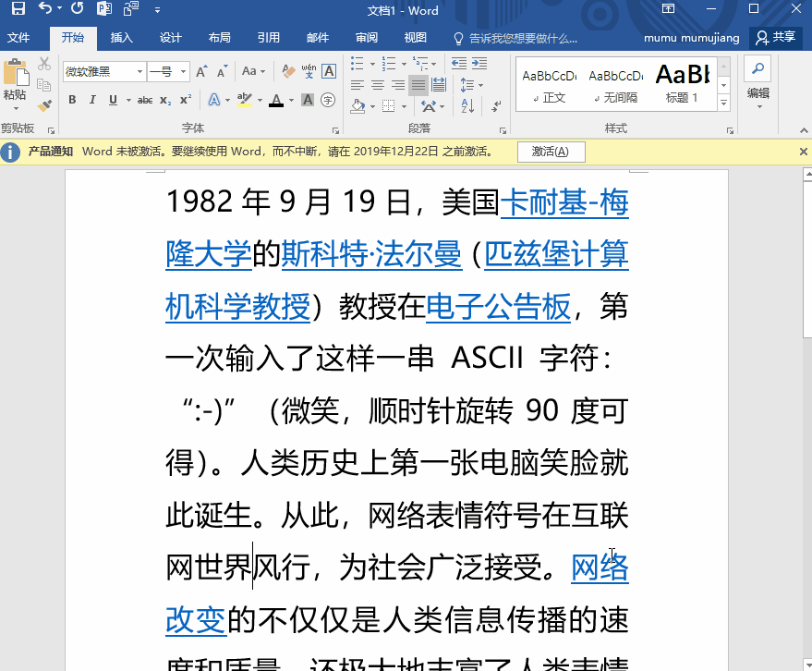Click the 激活(A) button
This screenshot has width=812, height=671.
[x=551, y=152]
